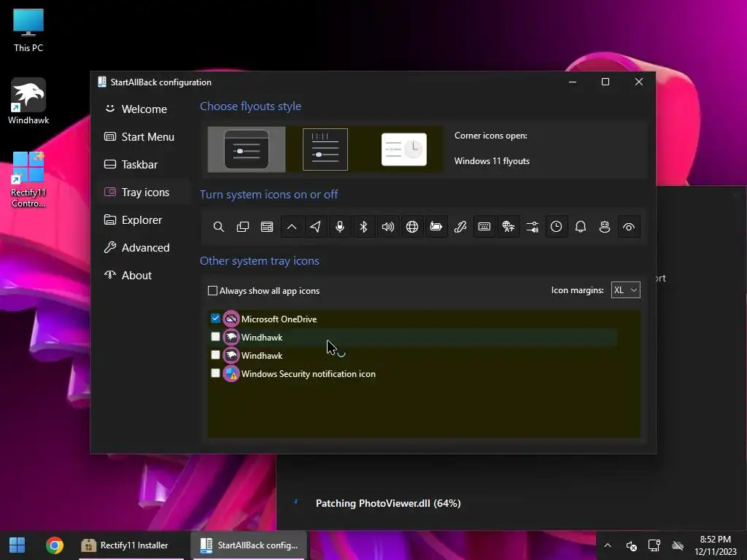Toggle the Clock system icon
This screenshot has width=747, height=560.
pos(556,227)
